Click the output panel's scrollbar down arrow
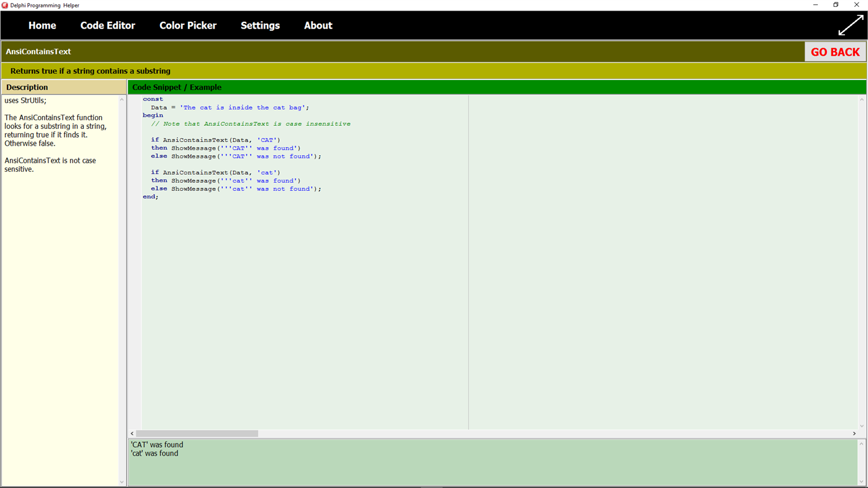868x488 pixels. [x=861, y=481]
